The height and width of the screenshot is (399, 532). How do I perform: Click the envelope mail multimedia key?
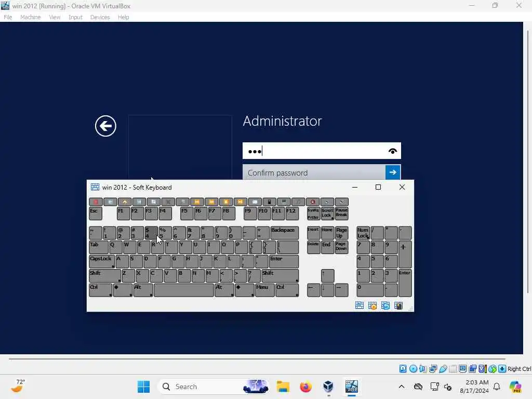pos(255,202)
